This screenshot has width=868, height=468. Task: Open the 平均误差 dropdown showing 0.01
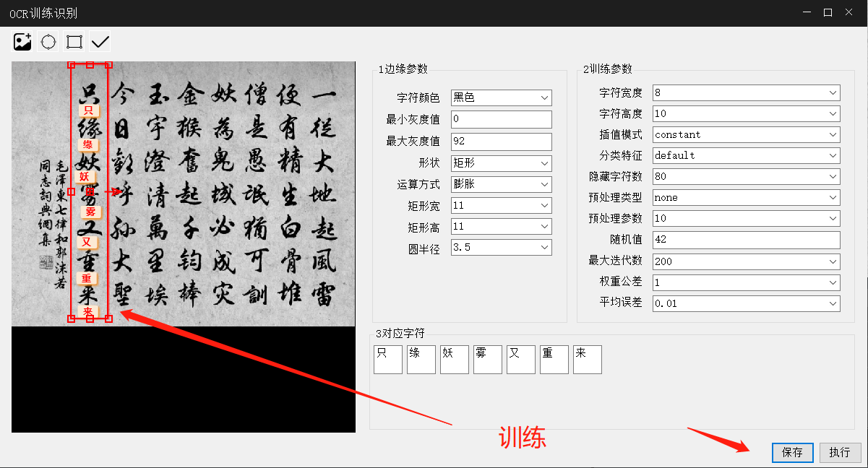tap(746, 303)
